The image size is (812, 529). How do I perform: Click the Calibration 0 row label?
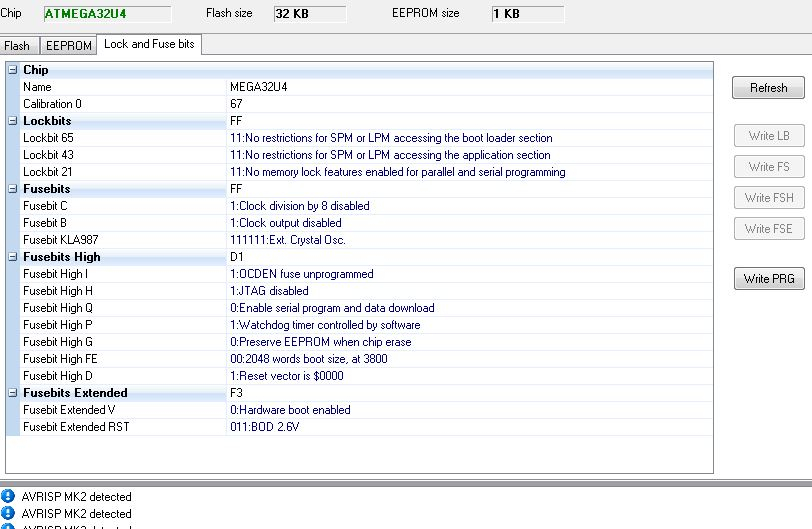point(52,104)
